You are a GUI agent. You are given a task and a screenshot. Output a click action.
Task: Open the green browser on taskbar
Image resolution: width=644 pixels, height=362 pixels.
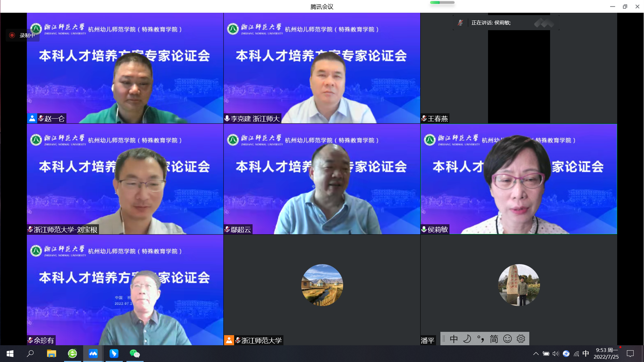coord(72,354)
